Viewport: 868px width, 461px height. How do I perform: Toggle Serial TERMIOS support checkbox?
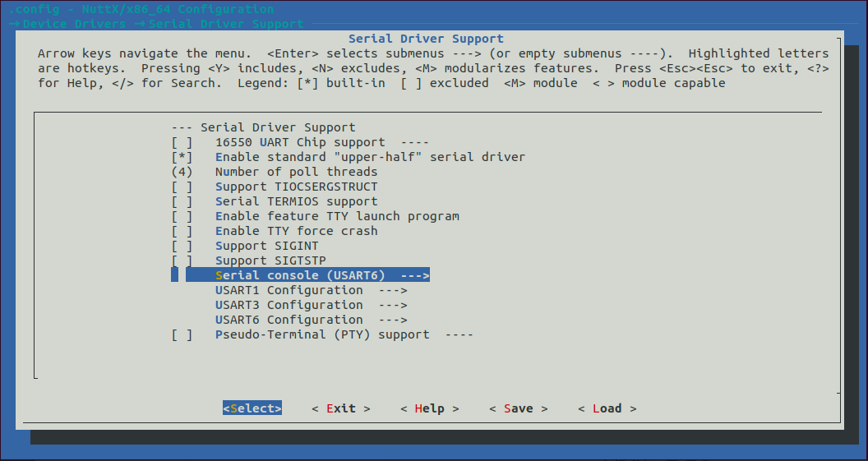pos(182,201)
